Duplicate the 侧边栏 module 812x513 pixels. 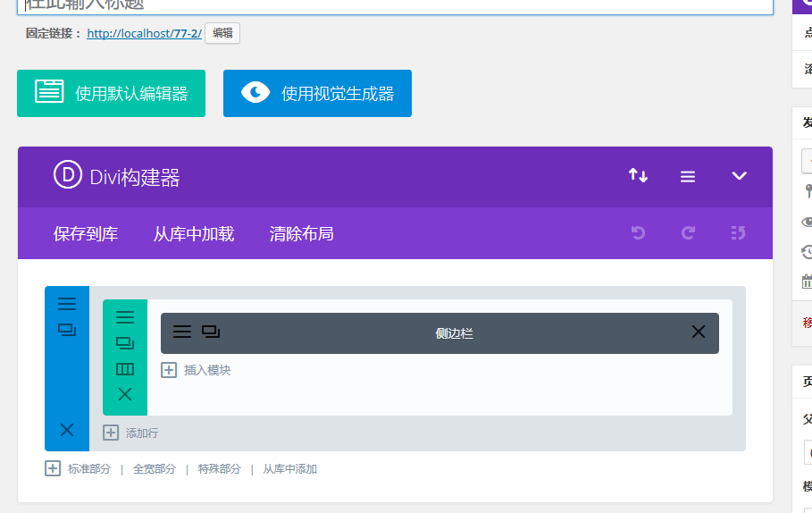[211, 332]
